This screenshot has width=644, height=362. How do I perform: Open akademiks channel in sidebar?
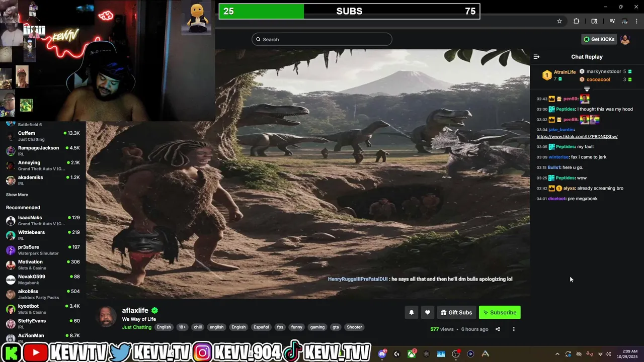(43, 180)
